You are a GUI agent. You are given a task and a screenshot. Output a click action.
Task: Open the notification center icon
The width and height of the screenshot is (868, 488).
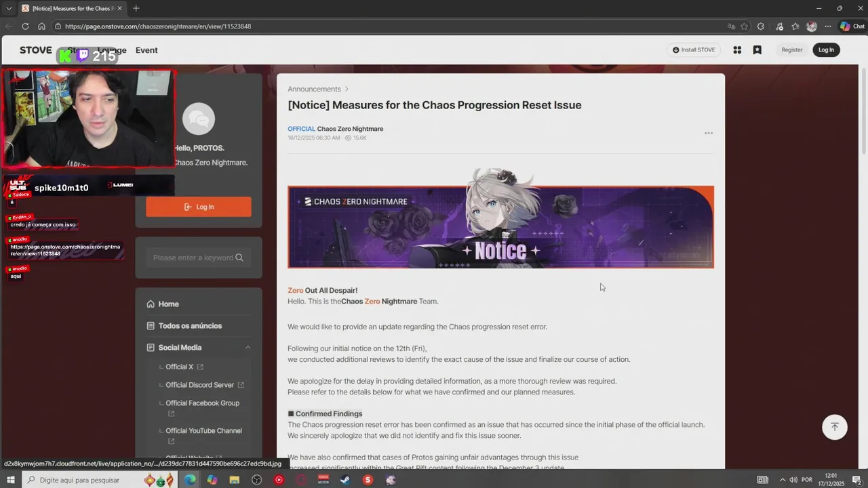tap(856, 480)
